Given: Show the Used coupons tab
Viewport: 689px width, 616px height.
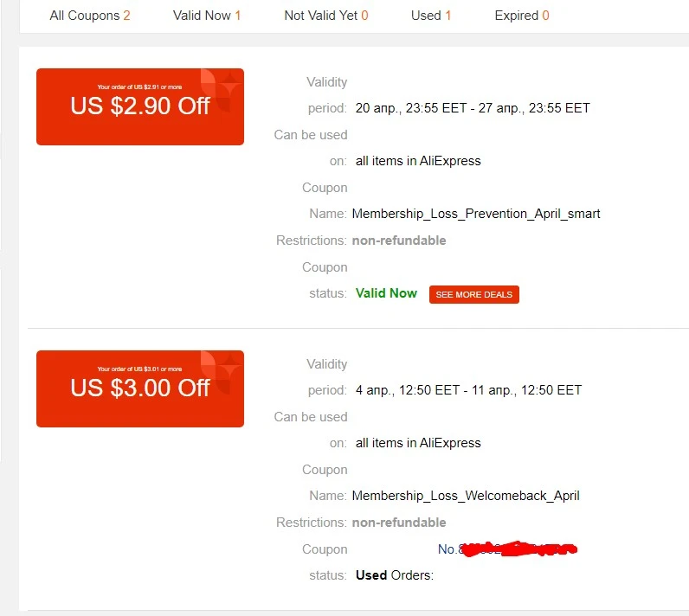Looking at the screenshot, I should coord(431,16).
